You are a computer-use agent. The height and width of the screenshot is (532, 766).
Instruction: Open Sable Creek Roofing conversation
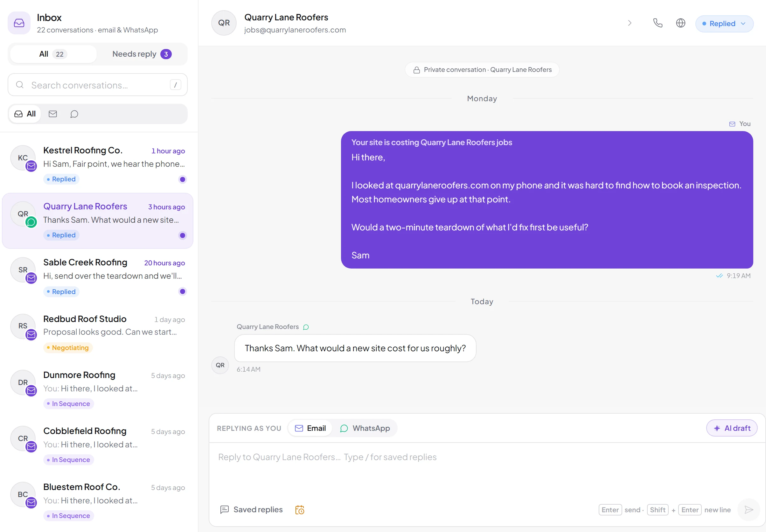(x=98, y=277)
